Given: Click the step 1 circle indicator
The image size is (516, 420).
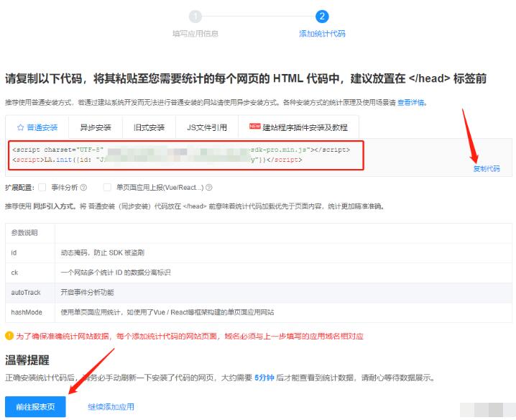Looking at the screenshot, I should click(x=195, y=16).
